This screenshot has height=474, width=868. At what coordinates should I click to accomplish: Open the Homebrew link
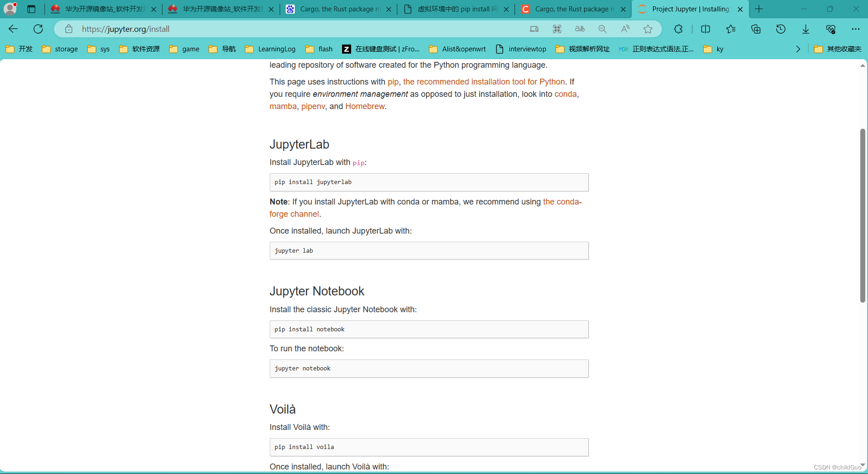(365, 106)
